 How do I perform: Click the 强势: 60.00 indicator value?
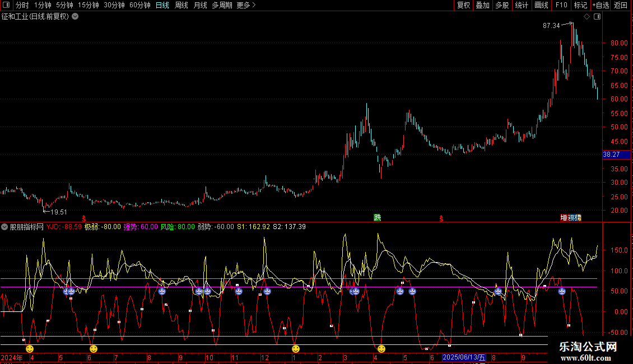141,227
